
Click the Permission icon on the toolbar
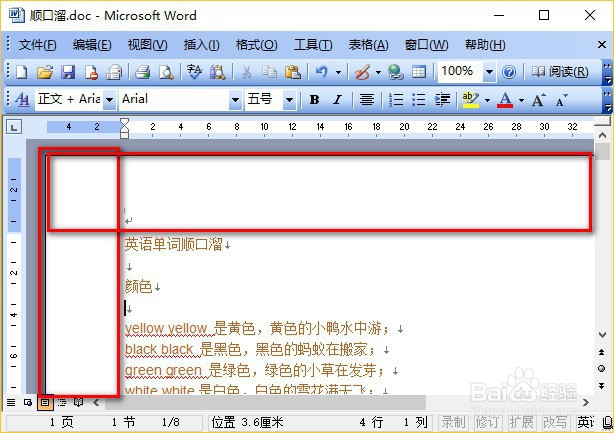[x=91, y=72]
